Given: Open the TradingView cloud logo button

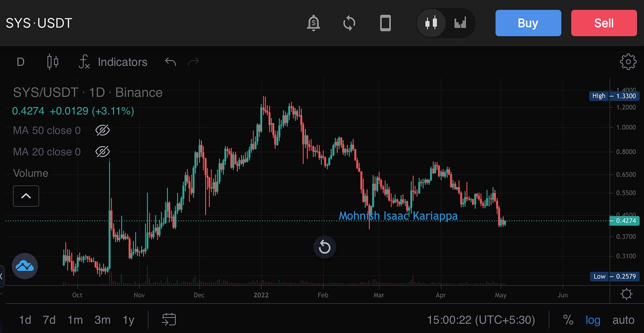Looking at the screenshot, I should tap(25, 266).
